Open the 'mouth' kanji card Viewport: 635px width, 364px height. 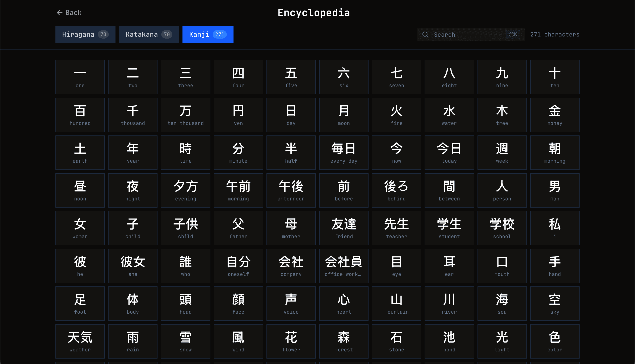tap(502, 266)
